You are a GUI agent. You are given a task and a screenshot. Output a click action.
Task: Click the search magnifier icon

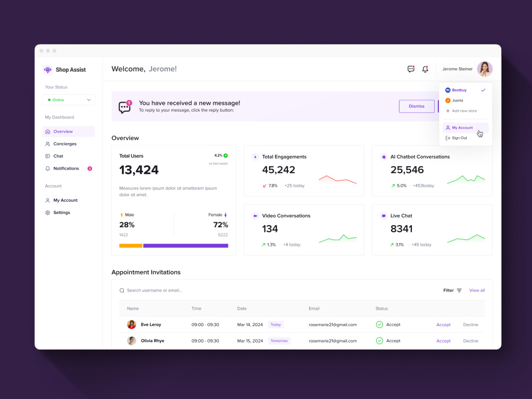click(x=122, y=290)
